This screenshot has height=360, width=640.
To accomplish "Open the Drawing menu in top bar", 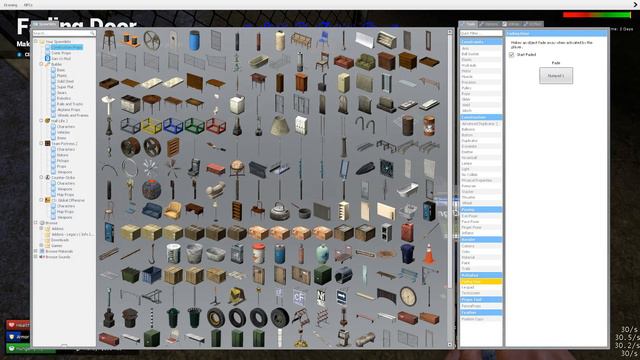I will tap(11, 5).
